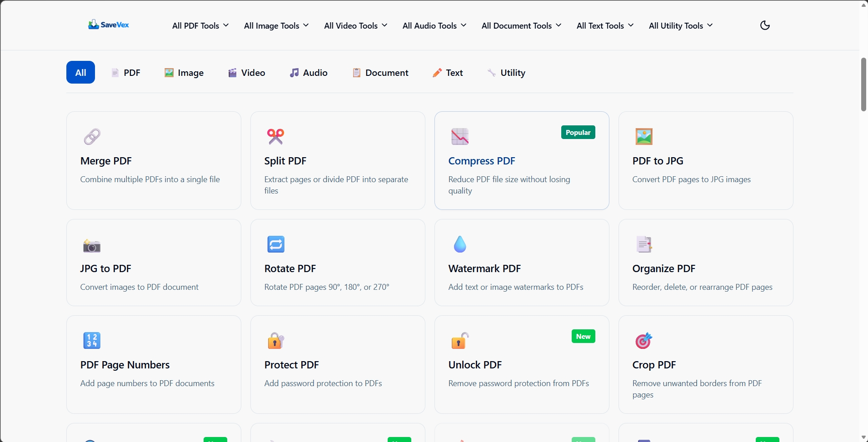
Task: Click 'Add text or image watermarks to PDFs'
Action: [x=516, y=287]
